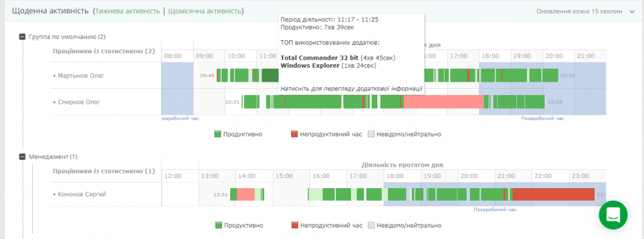Click the 08:00 column header in first timeline
644x239 pixels.
point(172,56)
